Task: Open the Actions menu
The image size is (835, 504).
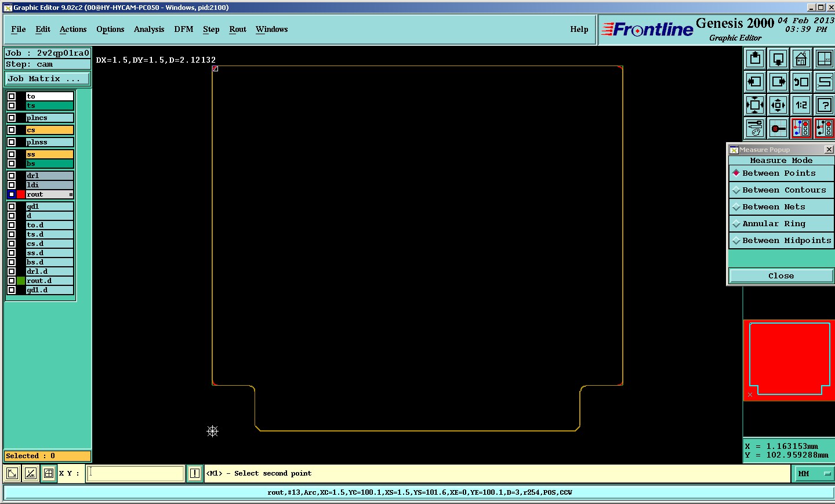Action: tap(73, 29)
